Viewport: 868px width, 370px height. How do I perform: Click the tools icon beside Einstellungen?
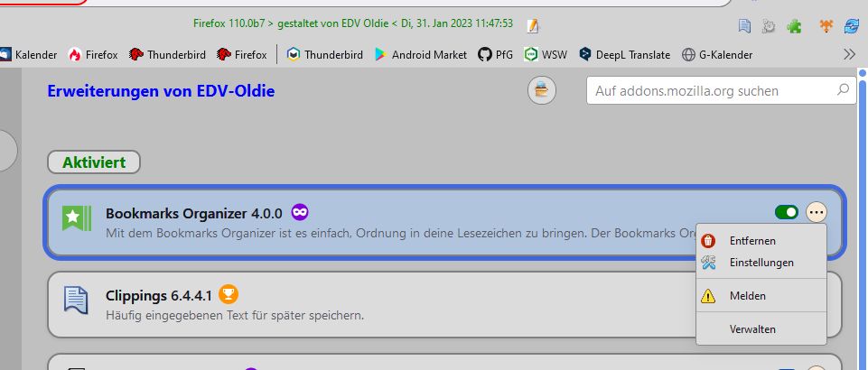pos(708,263)
